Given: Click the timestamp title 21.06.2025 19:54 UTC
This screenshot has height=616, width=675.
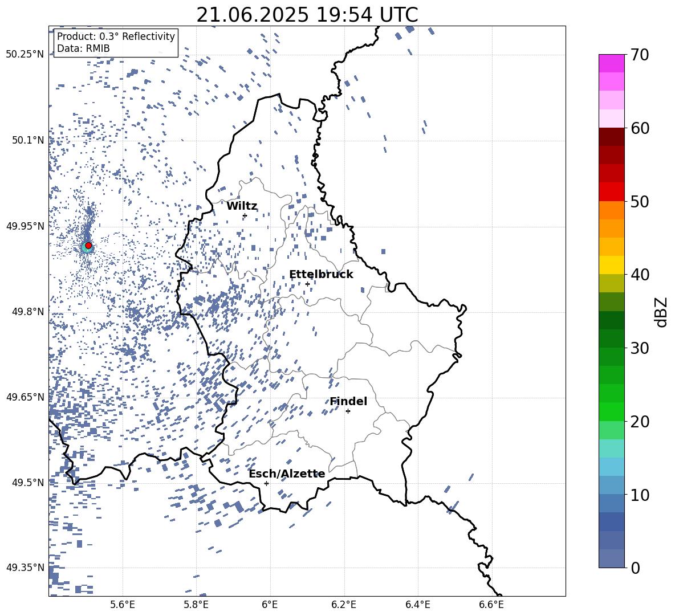Looking at the screenshot, I should click(x=307, y=15).
